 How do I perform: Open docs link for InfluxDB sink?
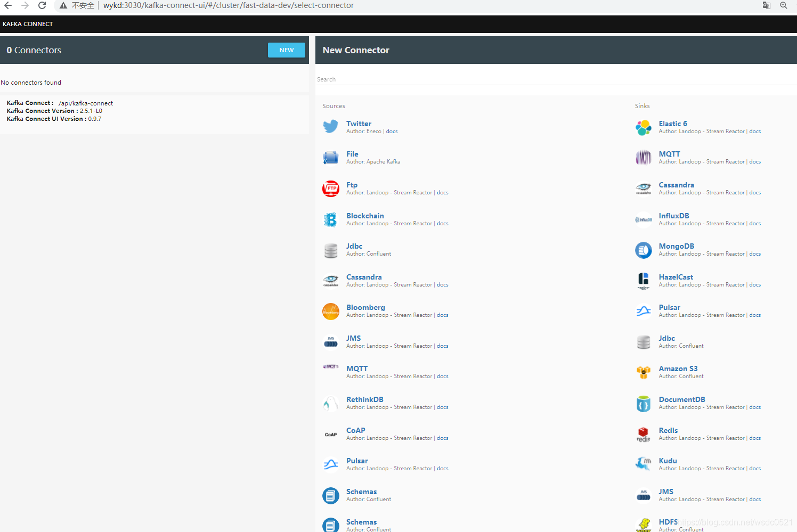tap(755, 224)
